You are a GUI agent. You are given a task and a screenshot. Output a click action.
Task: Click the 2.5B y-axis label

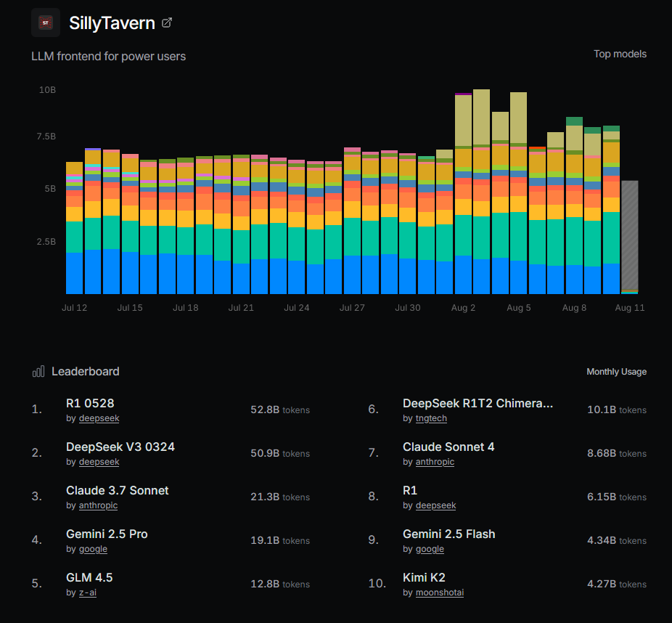46,241
